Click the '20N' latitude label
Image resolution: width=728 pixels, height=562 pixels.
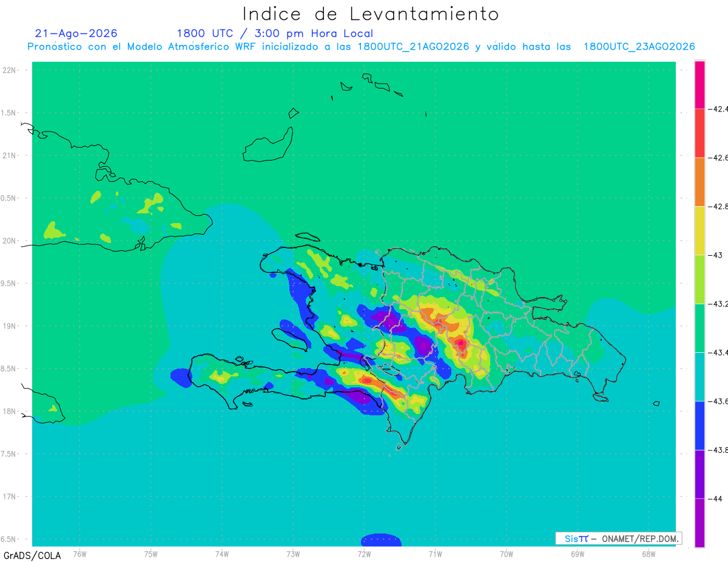pyautogui.click(x=10, y=241)
